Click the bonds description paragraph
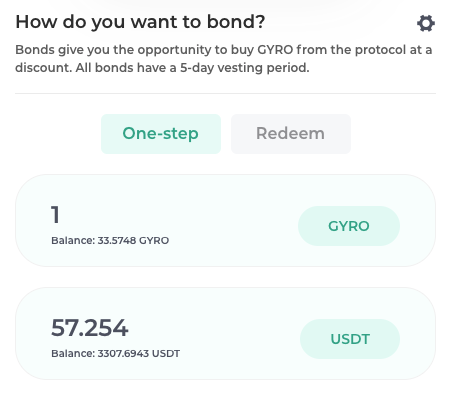The height and width of the screenshot is (396, 454). coord(224,59)
